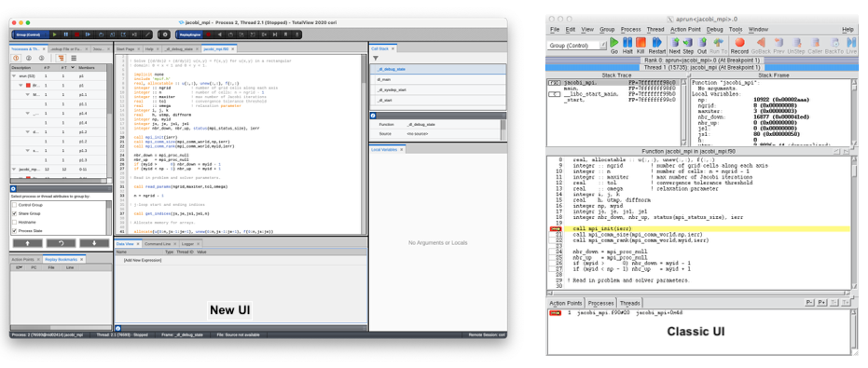
Task: Click the up-arrow button under group attributes
Action: click(x=27, y=243)
